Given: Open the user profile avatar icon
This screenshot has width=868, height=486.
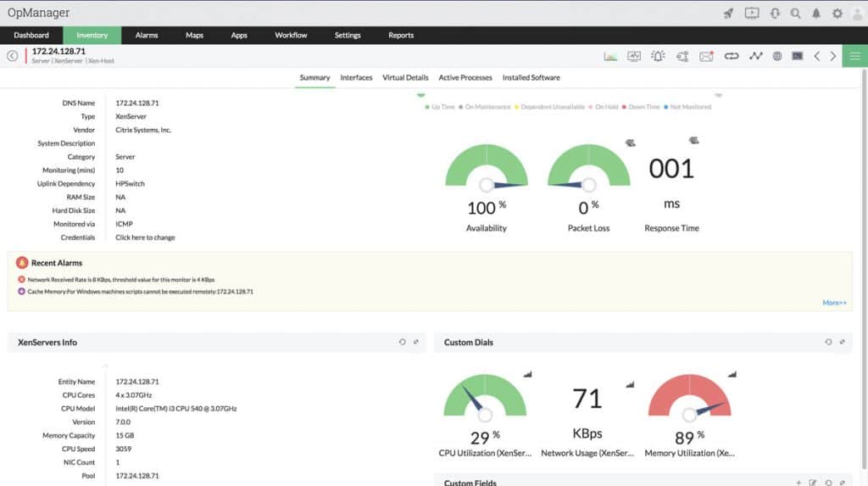Looking at the screenshot, I should pyautogui.click(x=857, y=14).
